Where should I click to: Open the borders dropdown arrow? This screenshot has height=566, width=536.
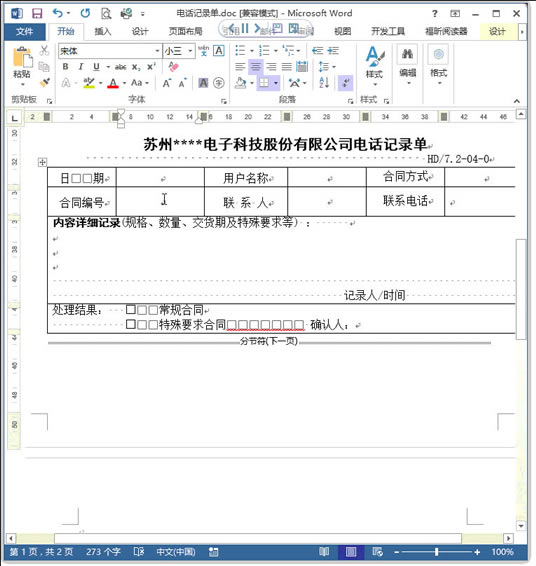point(276,83)
